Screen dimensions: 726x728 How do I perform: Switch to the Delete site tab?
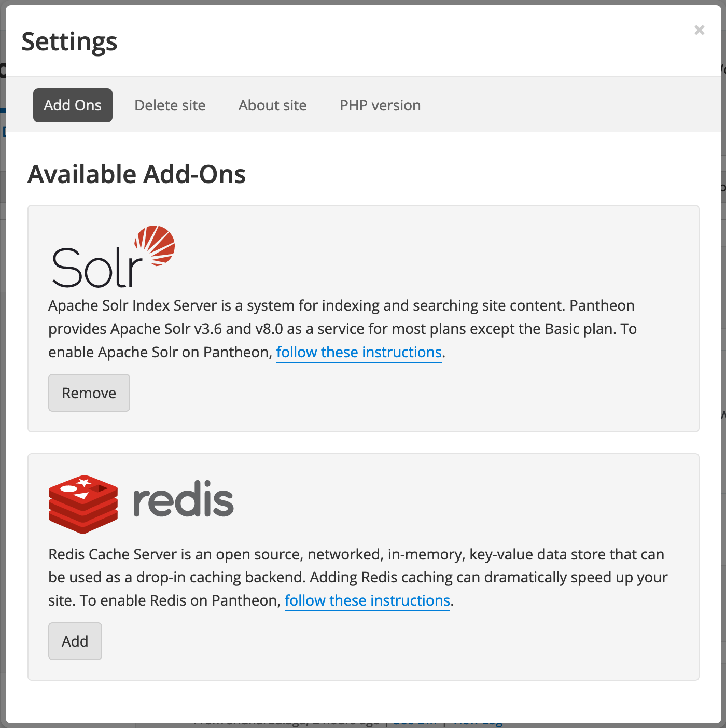[170, 105]
